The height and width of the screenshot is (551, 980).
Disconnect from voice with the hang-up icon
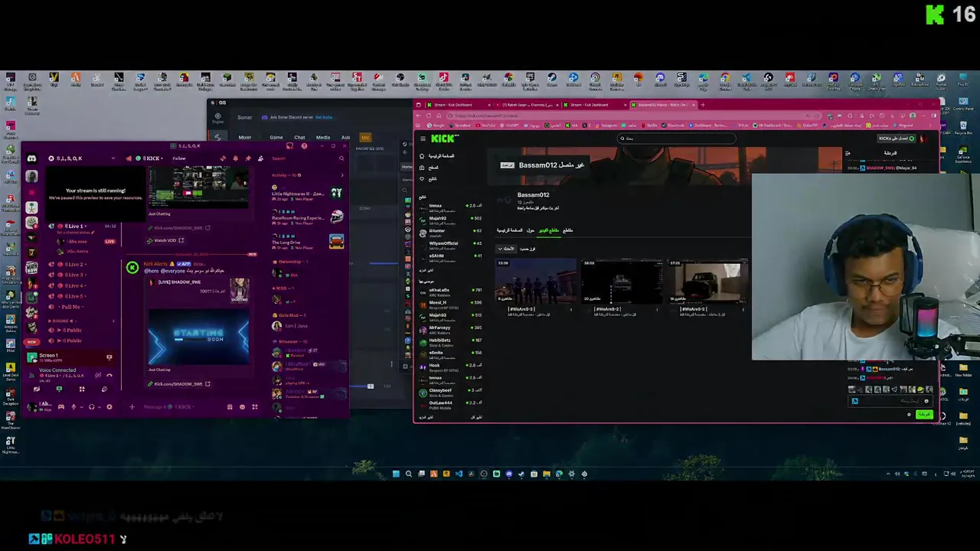[x=109, y=376]
